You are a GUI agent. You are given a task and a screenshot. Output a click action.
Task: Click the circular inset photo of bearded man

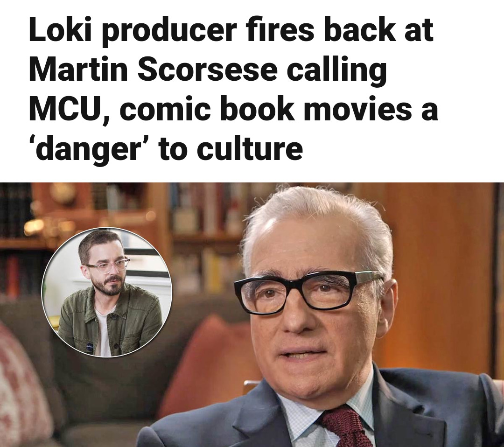tap(107, 292)
